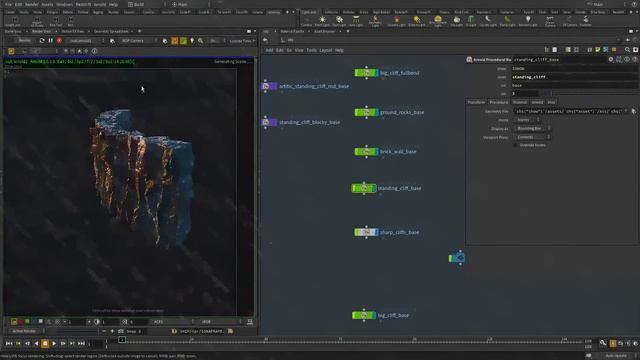Click the Render button in Render View
This screenshot has width=640, height=360.
tap(25, 41)
